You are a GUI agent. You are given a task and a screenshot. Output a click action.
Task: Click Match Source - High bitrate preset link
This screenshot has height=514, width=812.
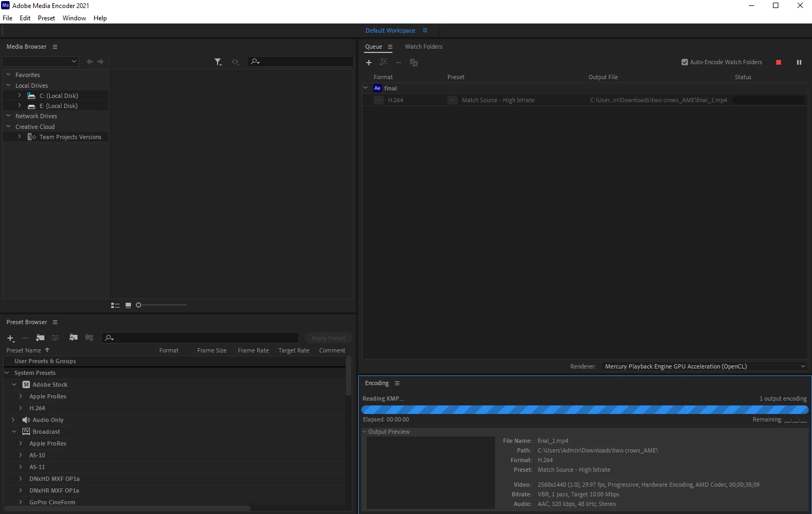click(498, 100)
